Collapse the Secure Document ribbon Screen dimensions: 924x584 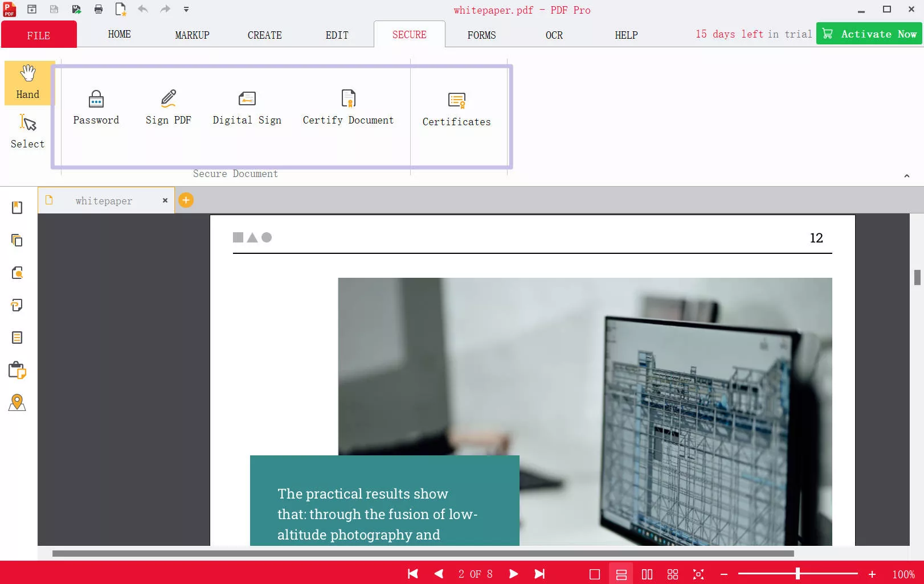(907, 176)
